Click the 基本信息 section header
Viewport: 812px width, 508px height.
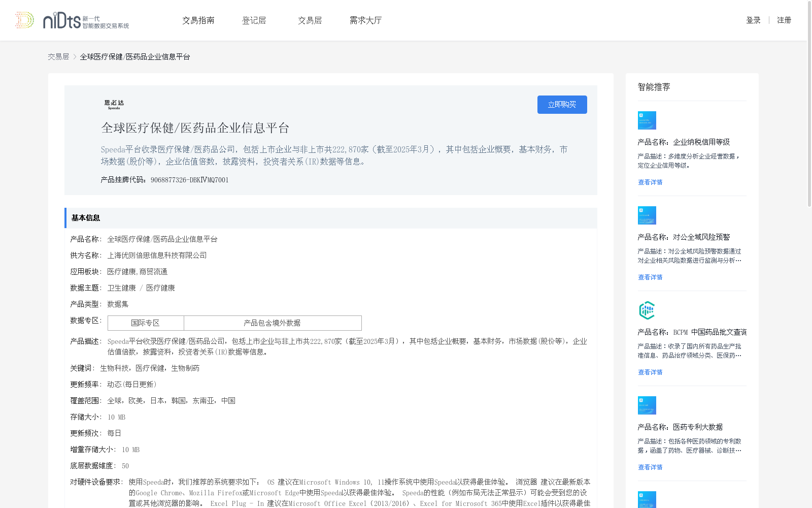pos(331,218)
